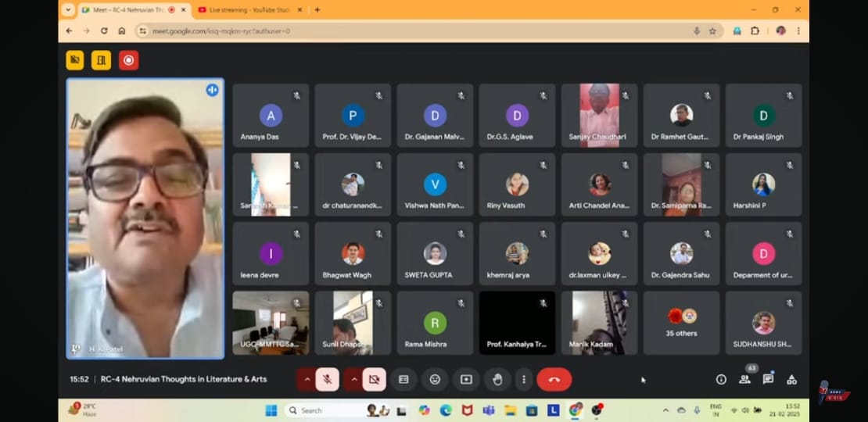Click the present screen icon

point(466,379)
